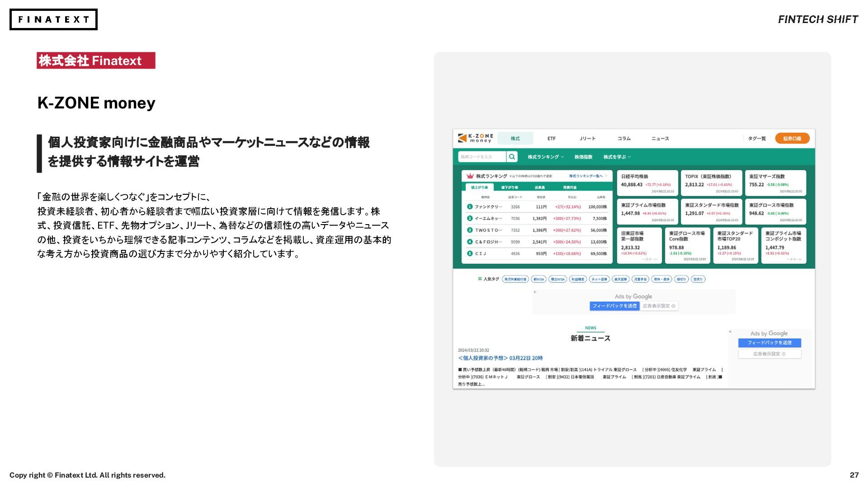This screenshot has height=488, width=868.
Task: Open the コラム tab
Action: tap(624, 138)
